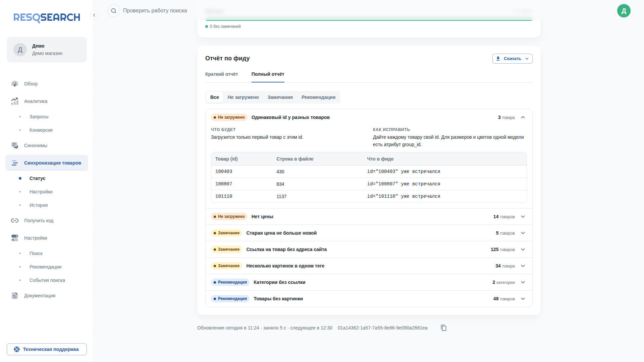Filter by Замечания
Image resolution: width=644 pixels, height=362 pixels.
click(x=280, y=97)
